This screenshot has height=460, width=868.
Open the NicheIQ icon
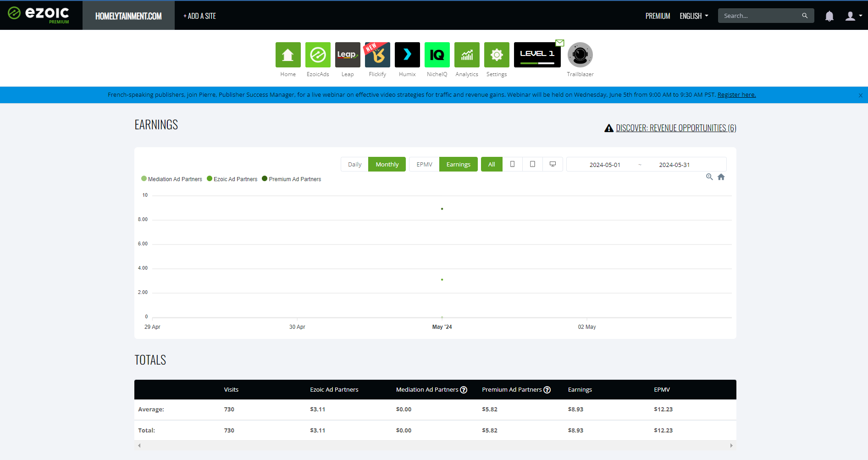437,55
